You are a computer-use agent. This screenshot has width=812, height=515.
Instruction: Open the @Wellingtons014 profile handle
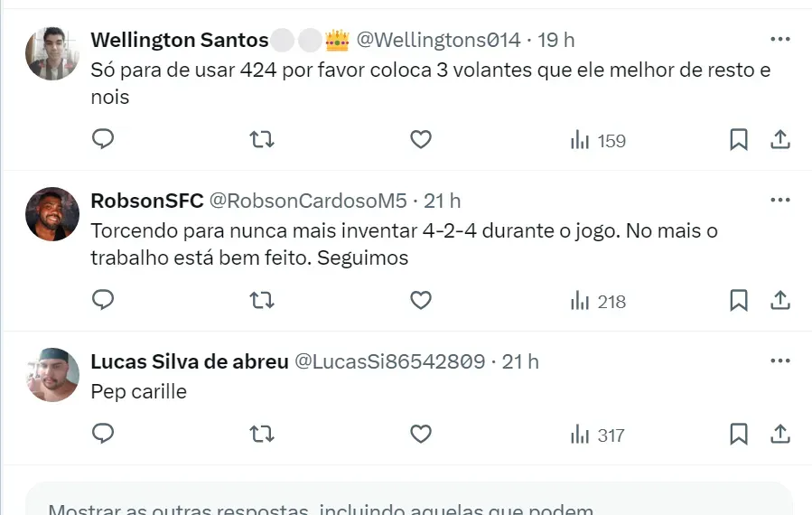438,40
